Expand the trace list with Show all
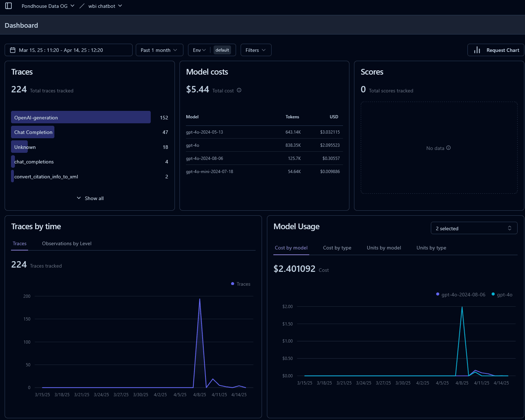 click(x=90, y=198)
